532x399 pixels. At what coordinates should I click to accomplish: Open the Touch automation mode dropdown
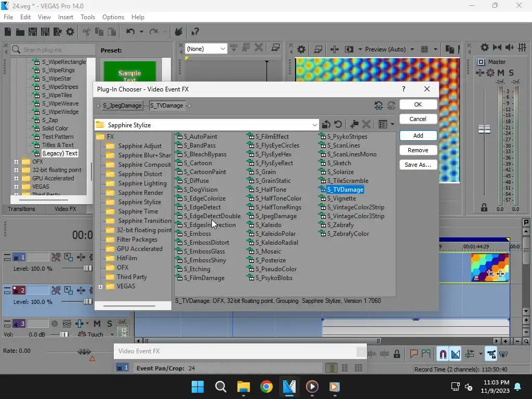[112, 335]
